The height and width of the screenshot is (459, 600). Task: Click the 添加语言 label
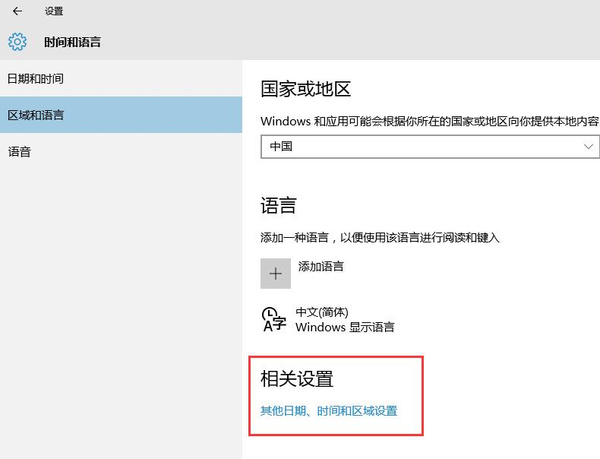point(321,266)
